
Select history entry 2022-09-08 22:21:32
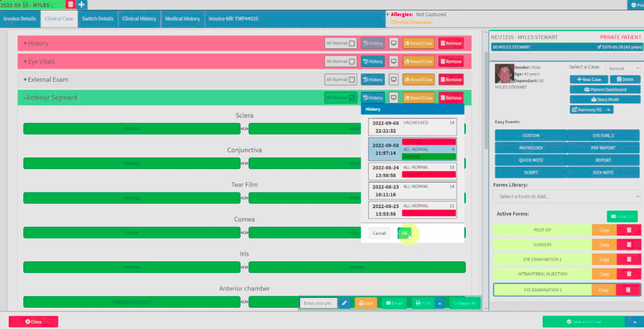pyautogui.click(x=412, y=127)
